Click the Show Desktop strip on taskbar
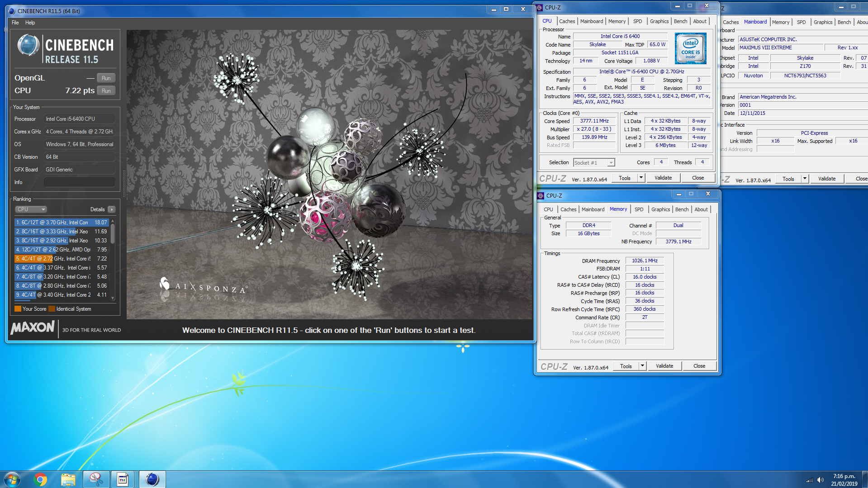 pyautogui.click(x=865, y=479)
